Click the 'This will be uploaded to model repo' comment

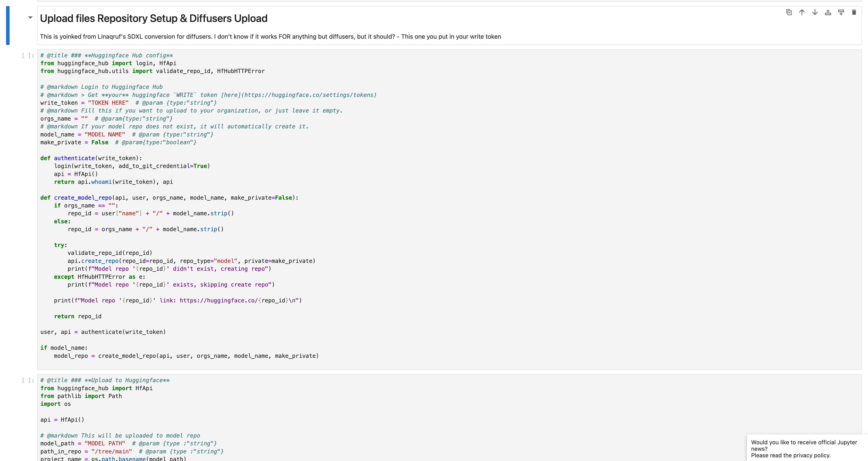(x=120, y=436)
